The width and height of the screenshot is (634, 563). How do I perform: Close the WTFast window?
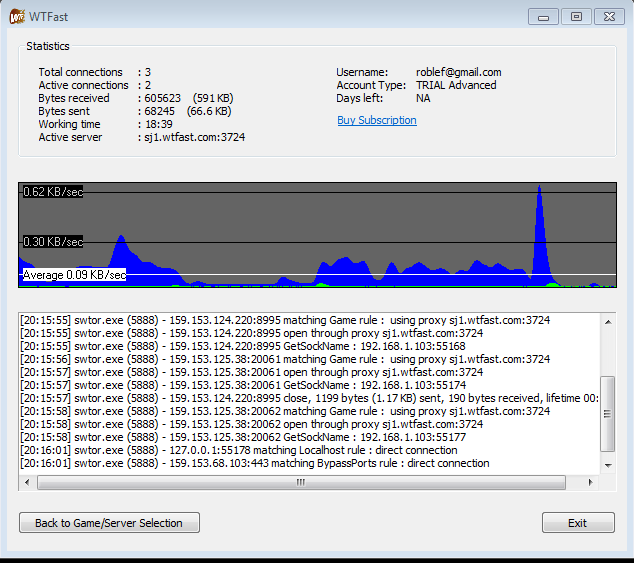[x=609, y=17]
